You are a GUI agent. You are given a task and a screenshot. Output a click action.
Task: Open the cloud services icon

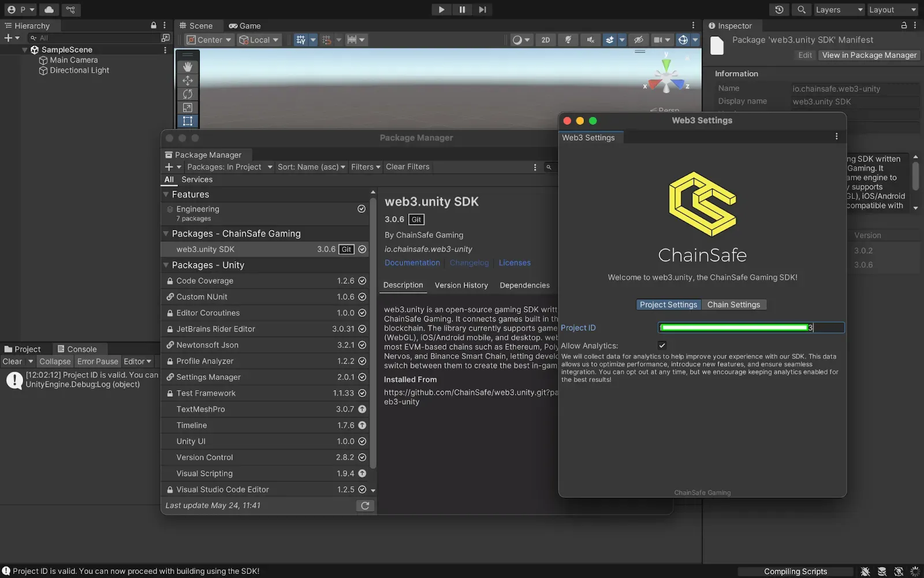(x=49, y=10)
